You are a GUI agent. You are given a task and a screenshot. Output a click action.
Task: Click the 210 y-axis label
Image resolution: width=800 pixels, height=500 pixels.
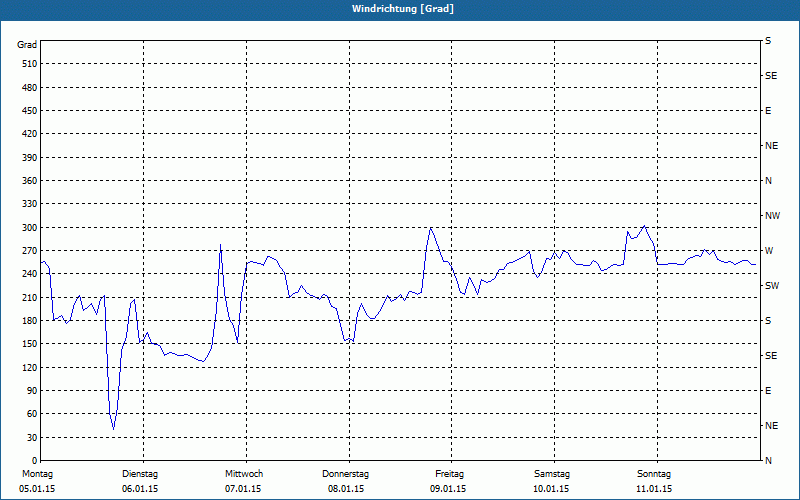pyautogui.click(x=30, y=297)
